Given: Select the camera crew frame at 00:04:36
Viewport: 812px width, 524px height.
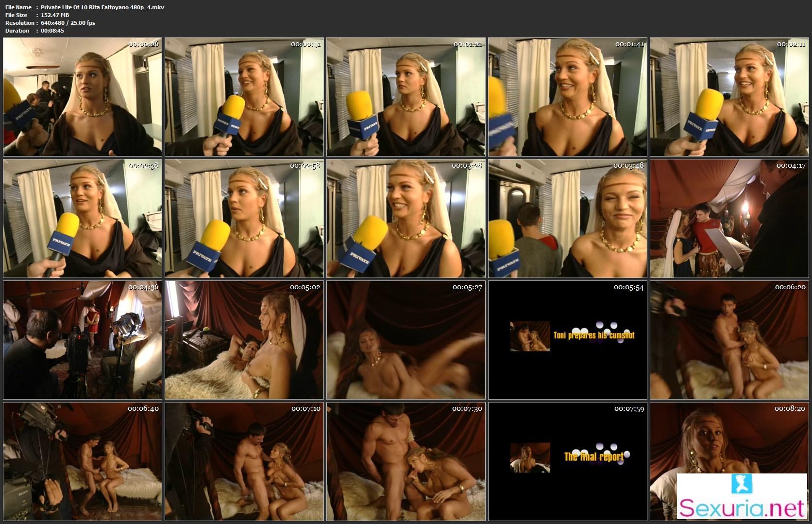Looking at the screenshot, I should pyautogui.click(x=82, y=340).
